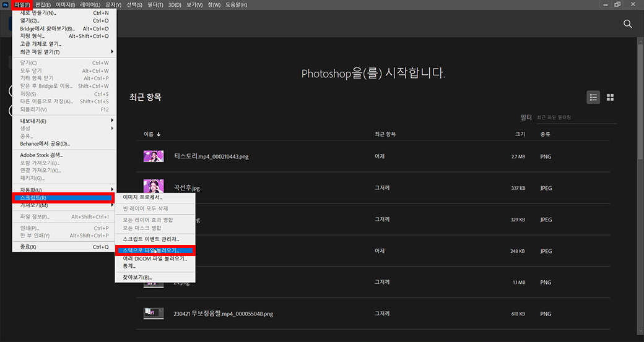The height and width of the screenshot is (342, 644).
Task: Select 스크립트 이벤트 관리자 in submenu
Action: (x=155, y=239)
